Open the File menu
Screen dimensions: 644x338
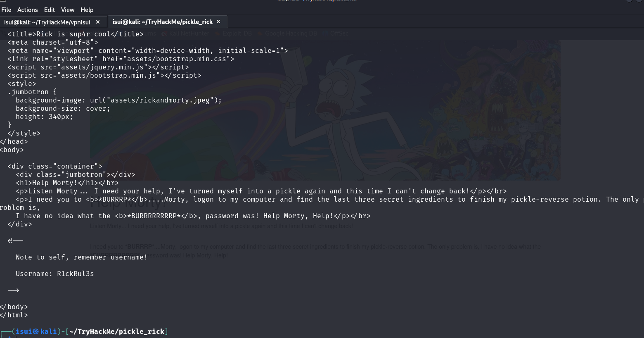point(6,10)
